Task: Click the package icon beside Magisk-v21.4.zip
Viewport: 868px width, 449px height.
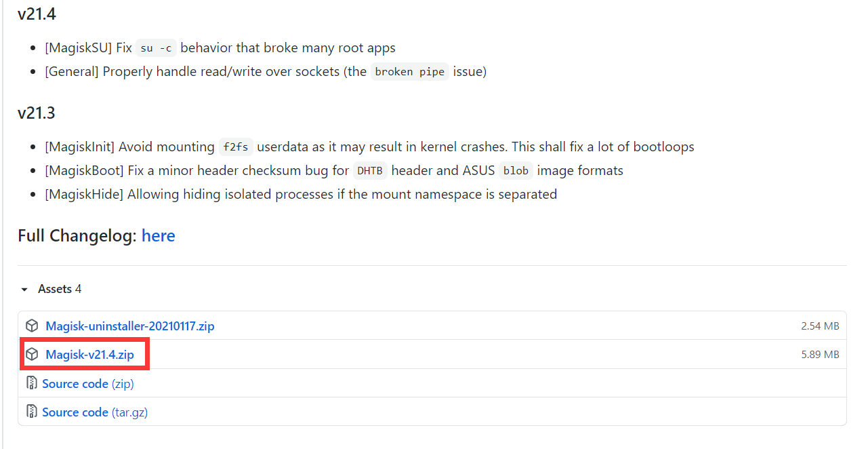Action: (32, 355)
